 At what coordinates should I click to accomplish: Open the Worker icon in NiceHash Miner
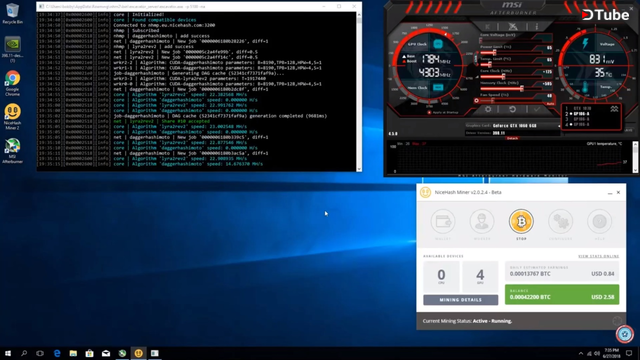(482, 222)
